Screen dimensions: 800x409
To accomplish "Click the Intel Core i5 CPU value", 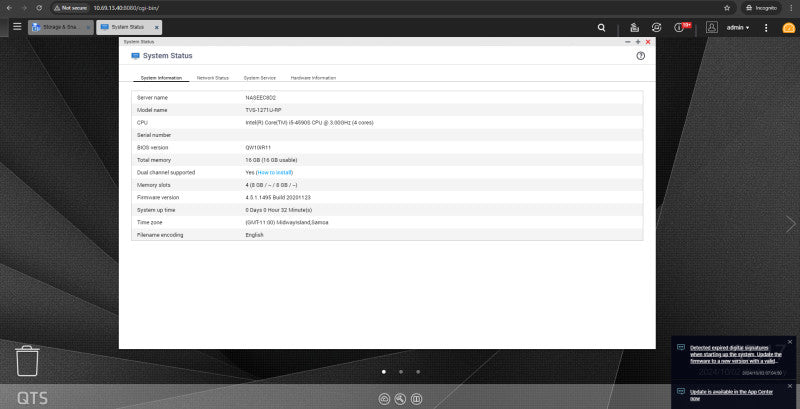I will pos(309,123).
